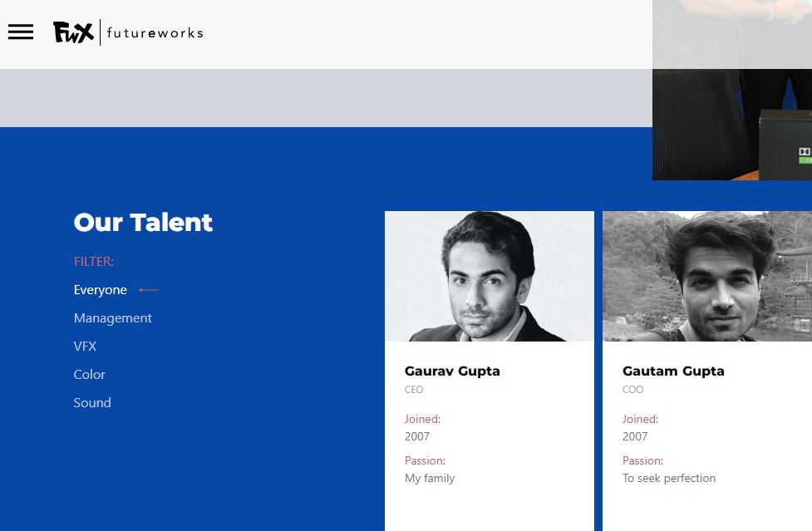This screenshot has width=812, height=531.
Task: Filter talent by Color
Action: pyautogui.click(x=89, y=374)
